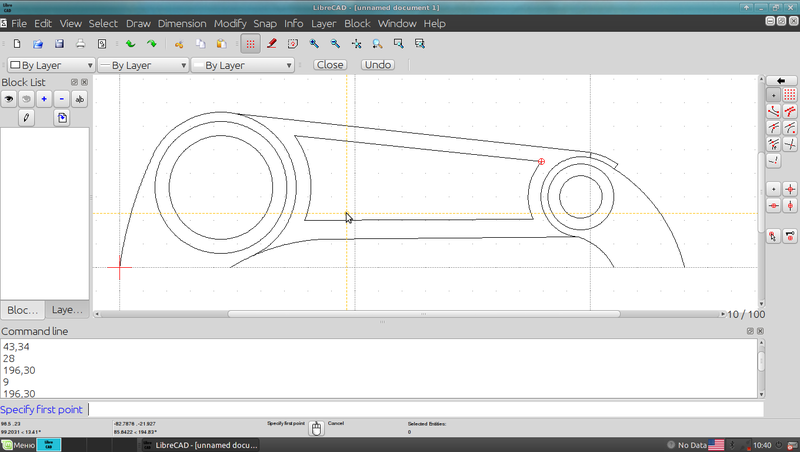Add a new block with plus icon
This screenshot has height=452, width=800.
[44, 99]
